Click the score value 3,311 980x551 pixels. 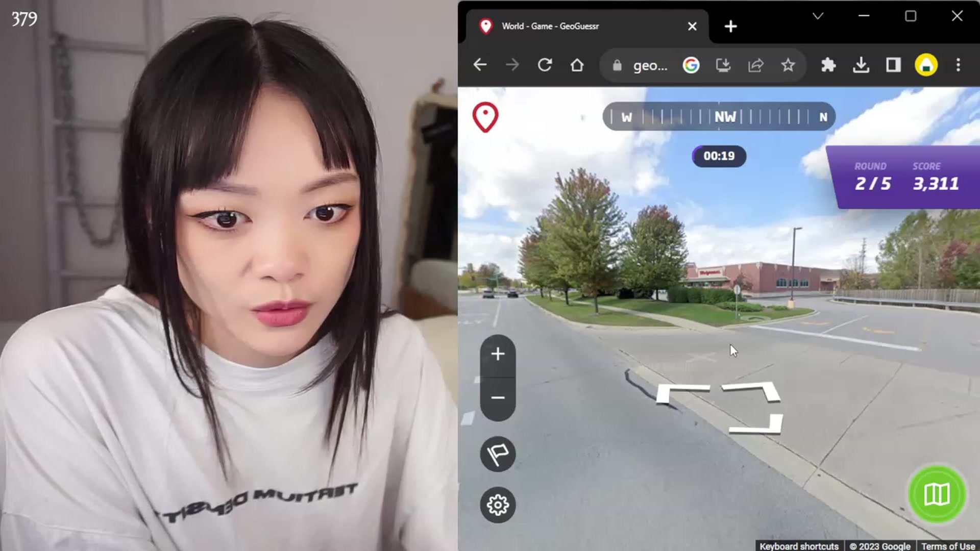point(936,184)
